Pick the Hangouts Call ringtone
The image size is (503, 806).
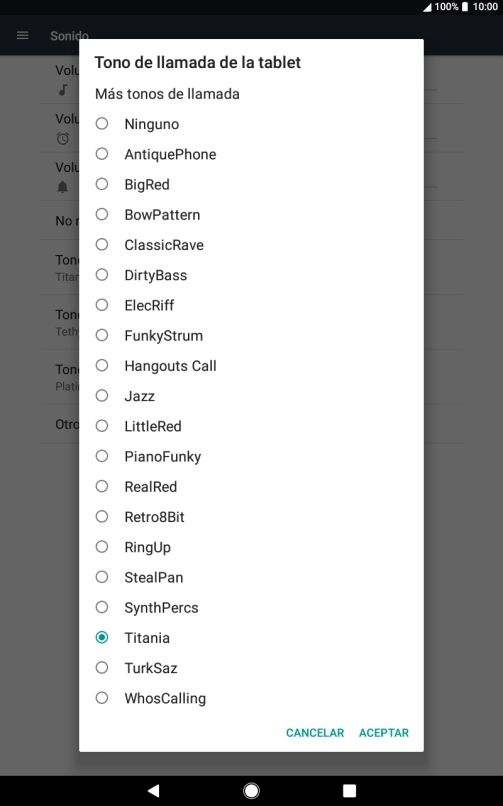coord(251,365)
